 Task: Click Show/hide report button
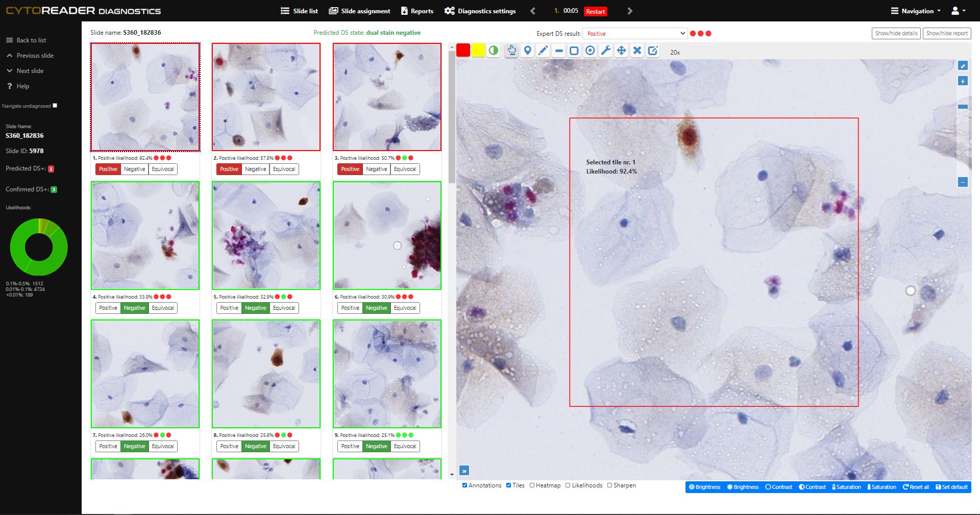coord(947,33)
